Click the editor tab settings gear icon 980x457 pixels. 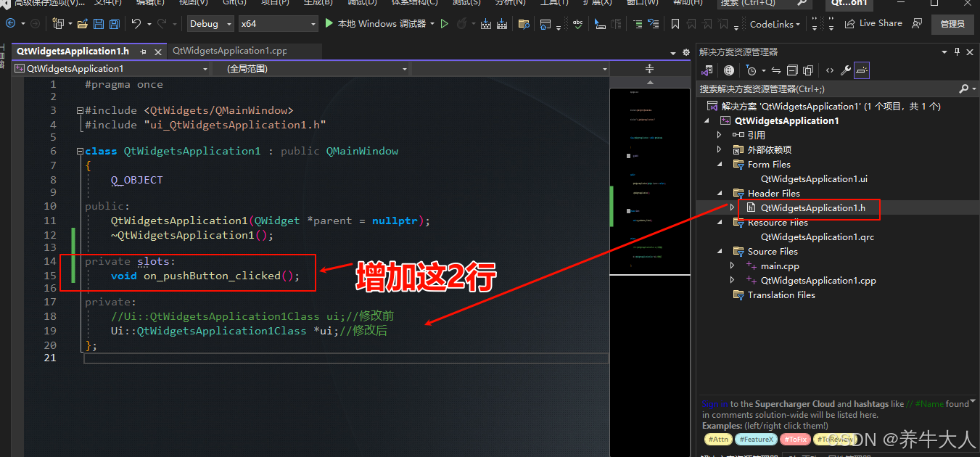point(685,52)
